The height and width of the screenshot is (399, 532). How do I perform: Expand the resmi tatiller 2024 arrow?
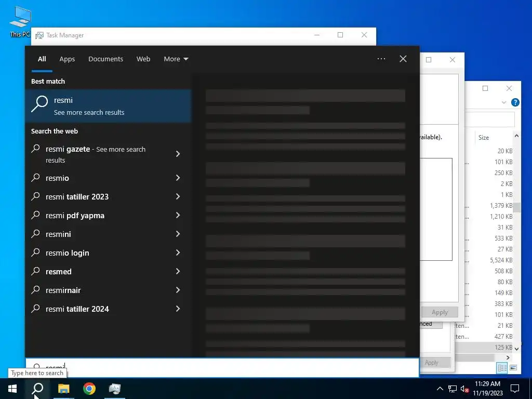pyautogui.click(x=178, y=309)
